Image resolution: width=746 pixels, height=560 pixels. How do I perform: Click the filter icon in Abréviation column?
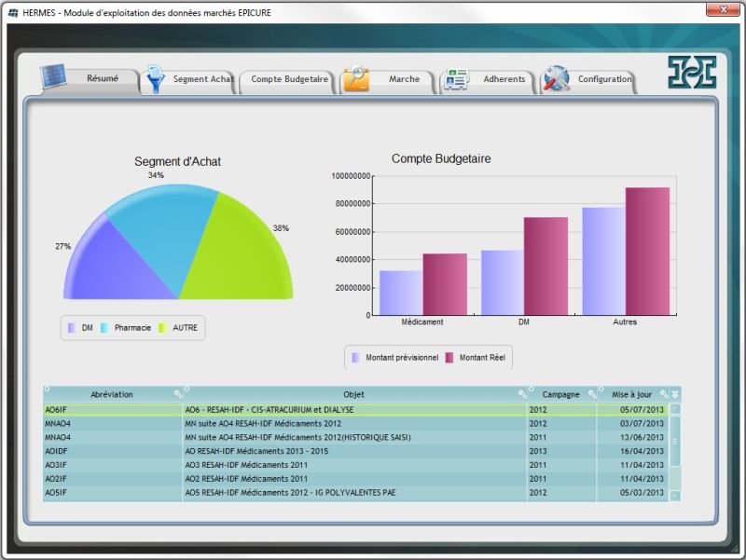[177, 394]
